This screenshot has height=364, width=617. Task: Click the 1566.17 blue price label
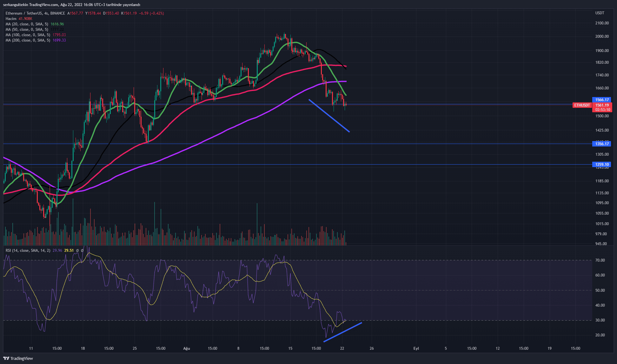click(602, 100)
